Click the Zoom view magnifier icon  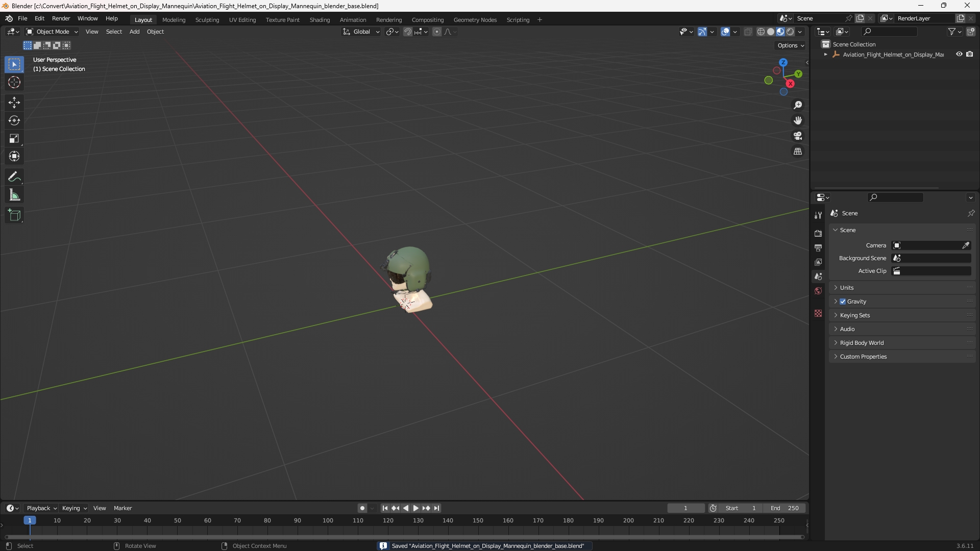(x=798, y=105)
